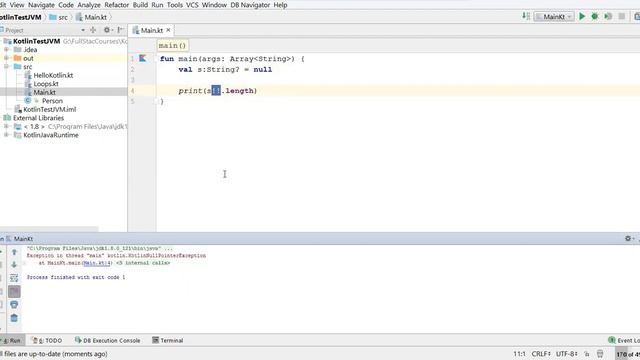Select KotlinTestJVM.iml file

pyautogui.click(x=49, y=109)
